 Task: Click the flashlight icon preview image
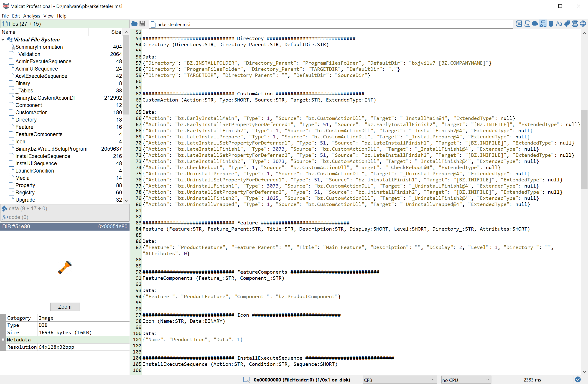65,267
